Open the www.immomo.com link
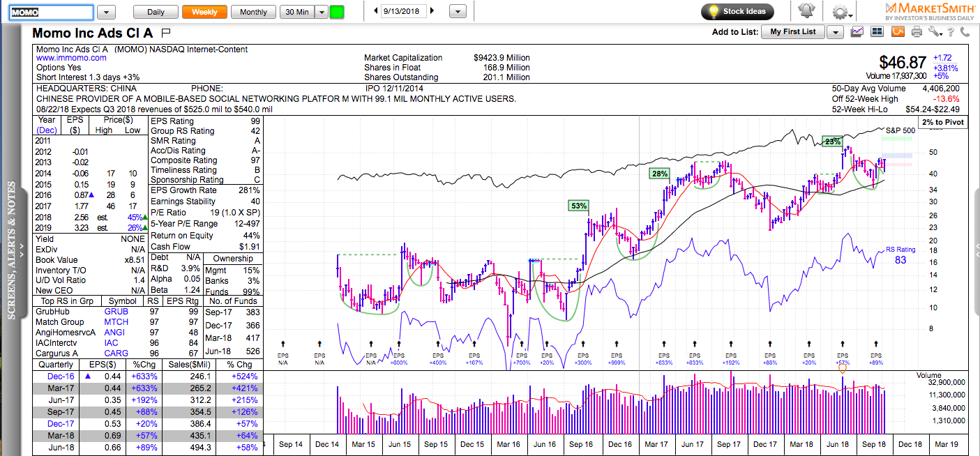Screen dimensions: 980x456 [x=71, y=59]
